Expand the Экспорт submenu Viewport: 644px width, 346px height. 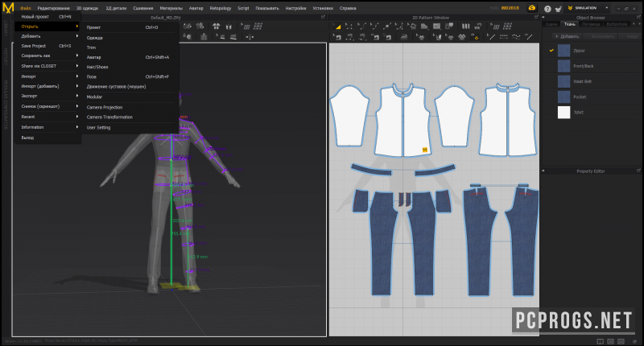click(48, 96)
